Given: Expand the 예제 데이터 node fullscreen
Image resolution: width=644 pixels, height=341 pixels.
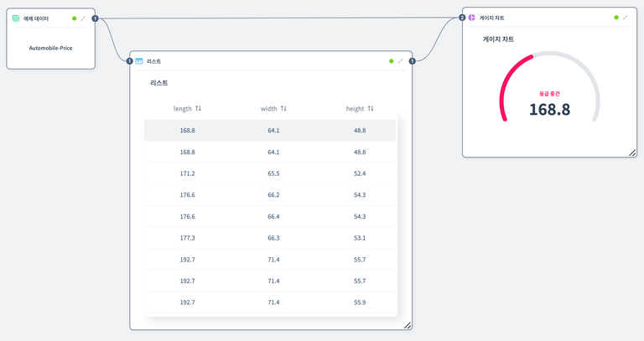Looking at the screenshot, I should pos(83,18).
